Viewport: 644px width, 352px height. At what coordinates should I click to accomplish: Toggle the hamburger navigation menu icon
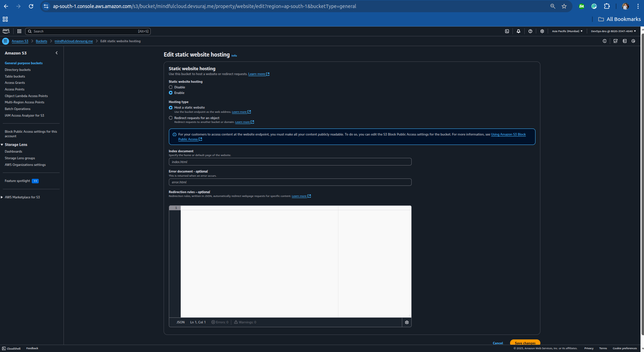click(x=5, y=41)
